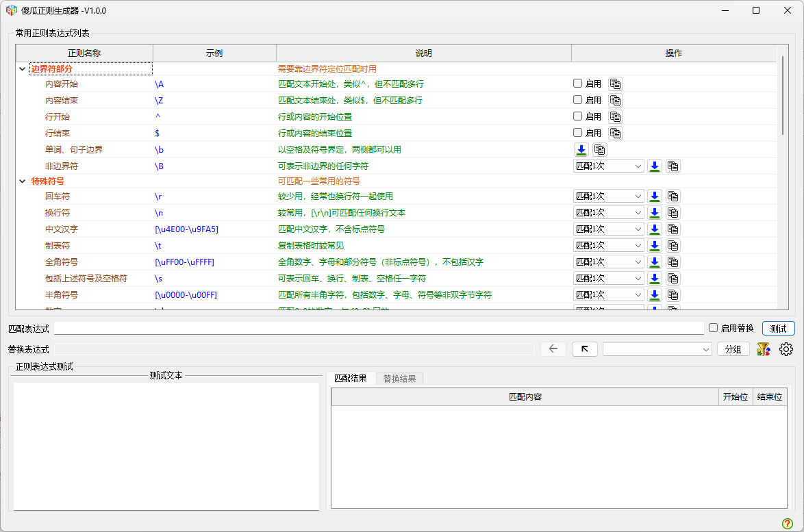Click the insert arrow icon for 单词、句子边界
Image resolution: width=804 pixels, height=532 pixels.
(x=581, y=150)
